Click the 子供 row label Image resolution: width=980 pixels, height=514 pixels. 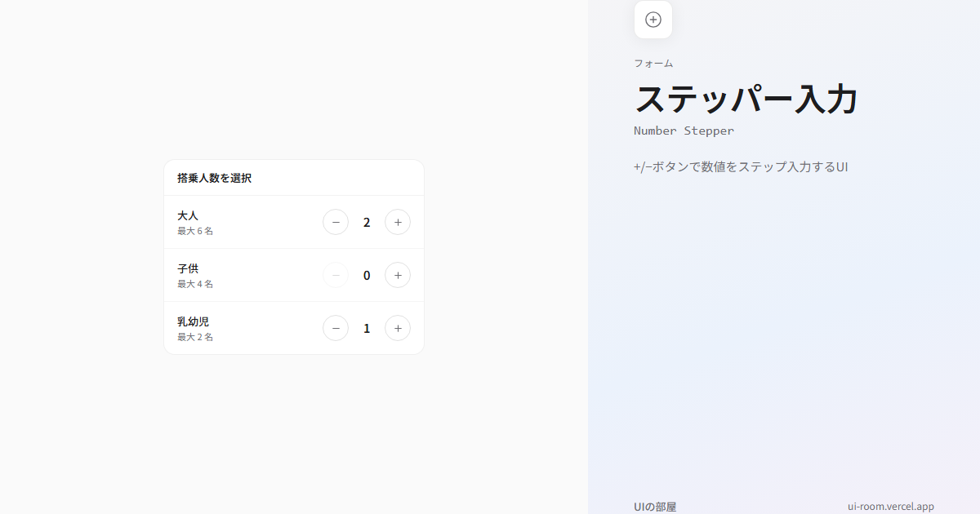[188, 268]
